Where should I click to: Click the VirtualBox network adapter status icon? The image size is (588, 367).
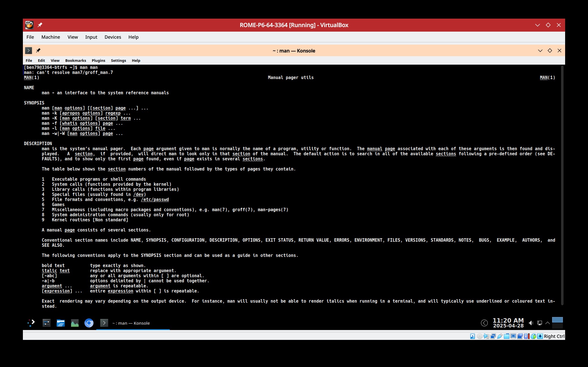(493, 336)
